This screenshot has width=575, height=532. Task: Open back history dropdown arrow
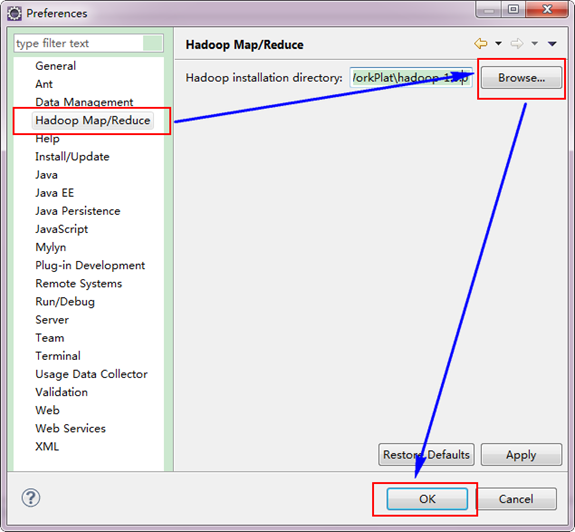(498, 44)
